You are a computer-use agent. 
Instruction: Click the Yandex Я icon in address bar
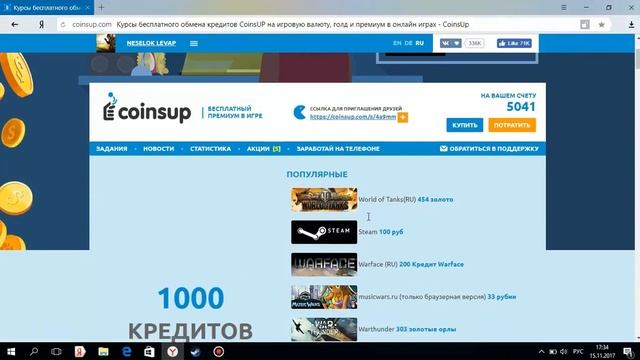(41, 24)
